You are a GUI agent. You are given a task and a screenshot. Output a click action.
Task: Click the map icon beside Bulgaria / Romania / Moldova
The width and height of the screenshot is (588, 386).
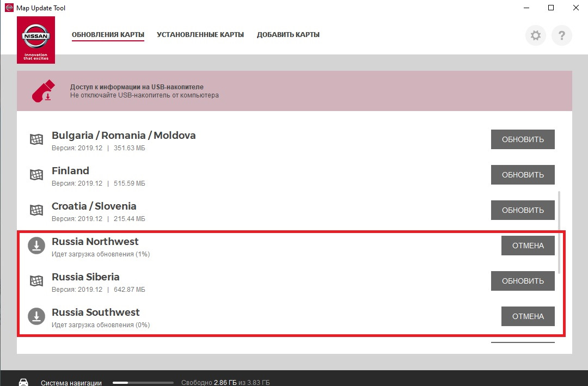coord(36,139)
